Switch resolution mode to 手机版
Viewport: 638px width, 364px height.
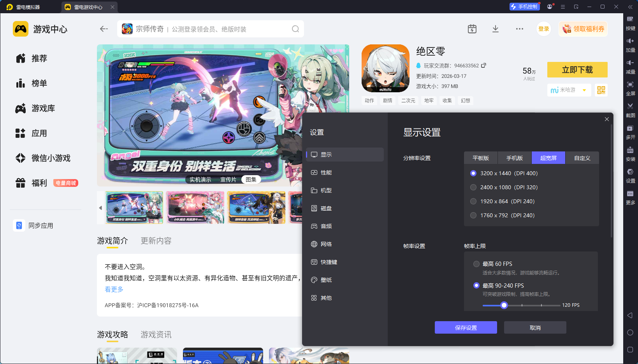(x=515, y=158)
